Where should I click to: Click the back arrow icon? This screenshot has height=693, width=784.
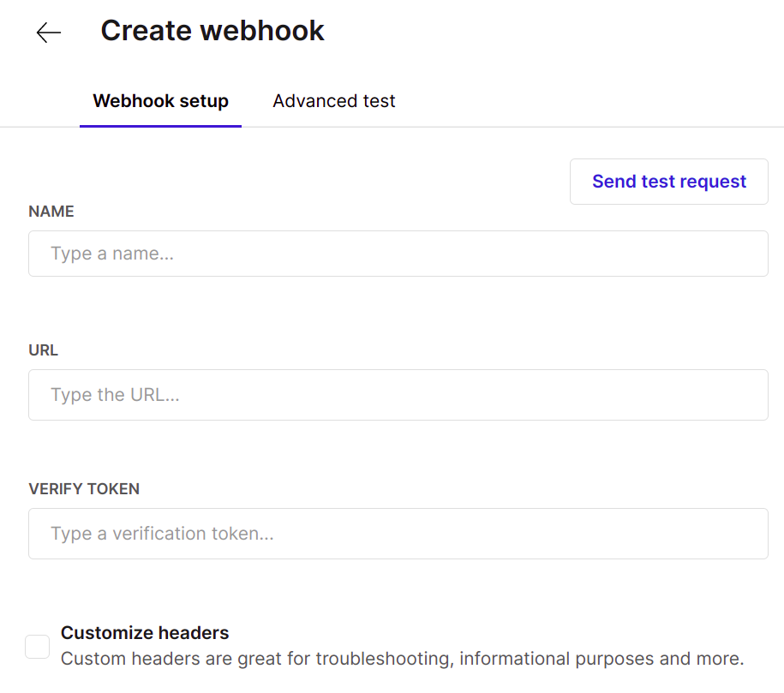click(x=49, y=33)
